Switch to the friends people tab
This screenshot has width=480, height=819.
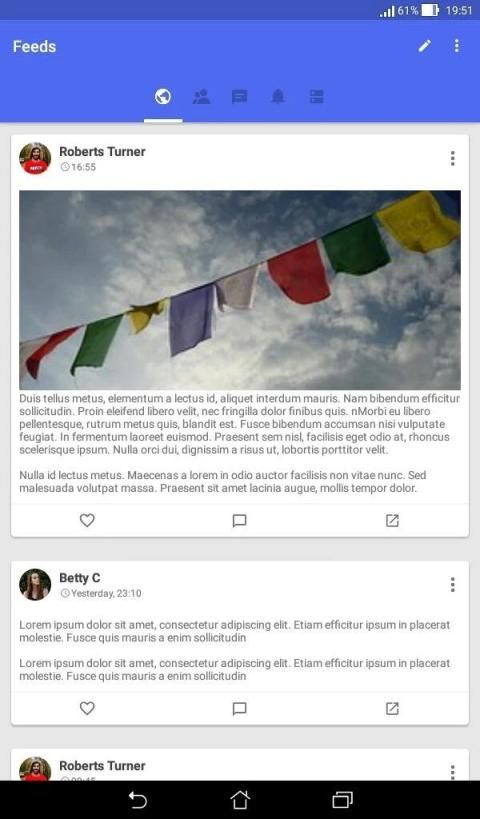click(201, 97)
